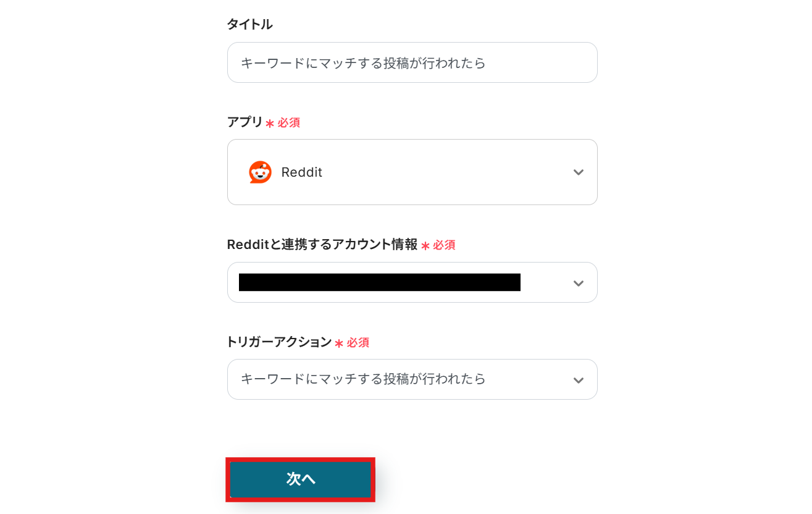The width and height of the screenshot is (812, 514).
Task: Click the chevron arrow in Reddit app selector
Action: click(x=578, y=172)
